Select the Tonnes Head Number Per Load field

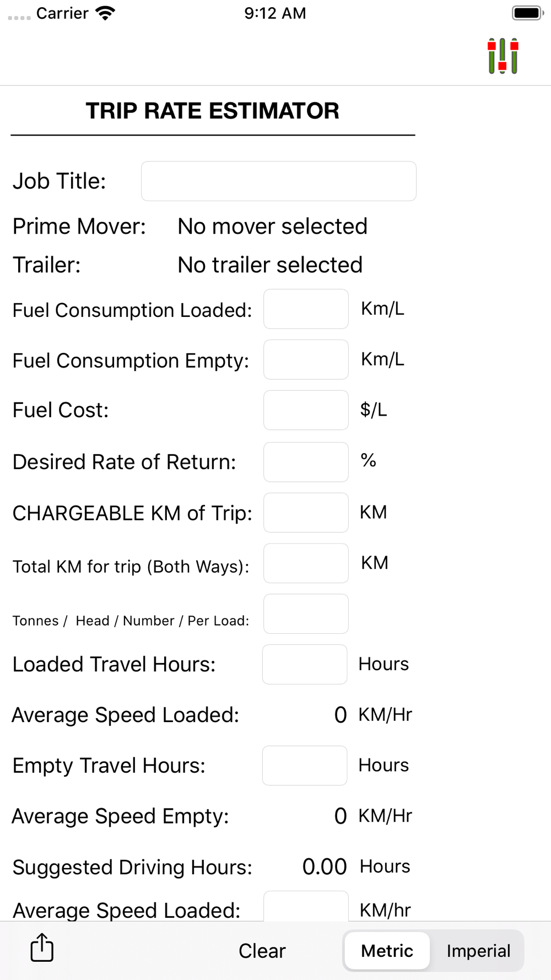(x=306, y=614)
